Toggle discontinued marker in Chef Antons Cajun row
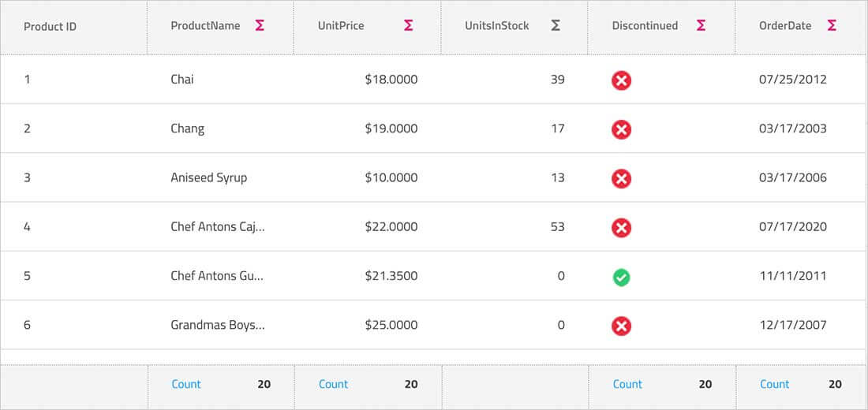Screen dimensions: 868x410 (x=621, y=228)
